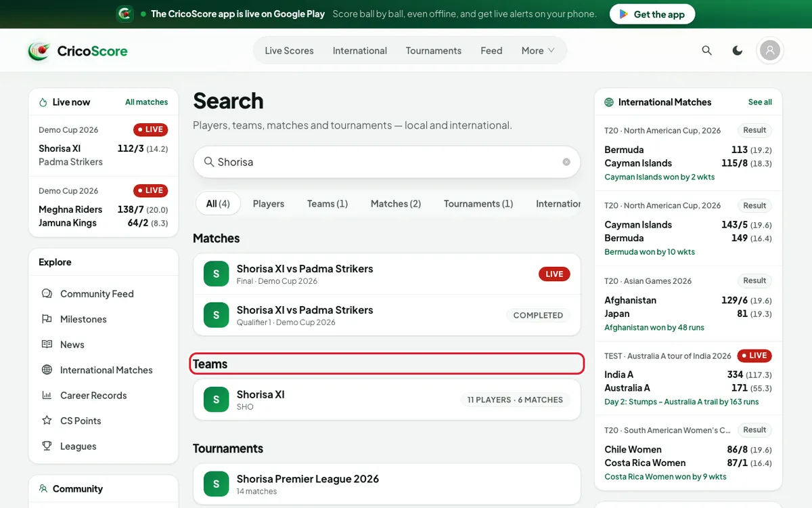Open completed Qualifier 1 match result
812x508 pixels.
[387, 315]
